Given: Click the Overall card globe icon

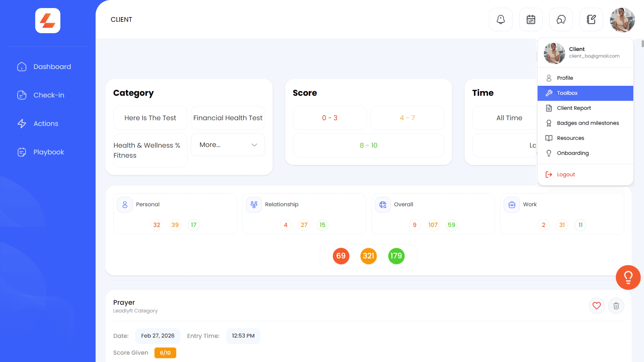Looking at the screenshot, I should 383,204.
